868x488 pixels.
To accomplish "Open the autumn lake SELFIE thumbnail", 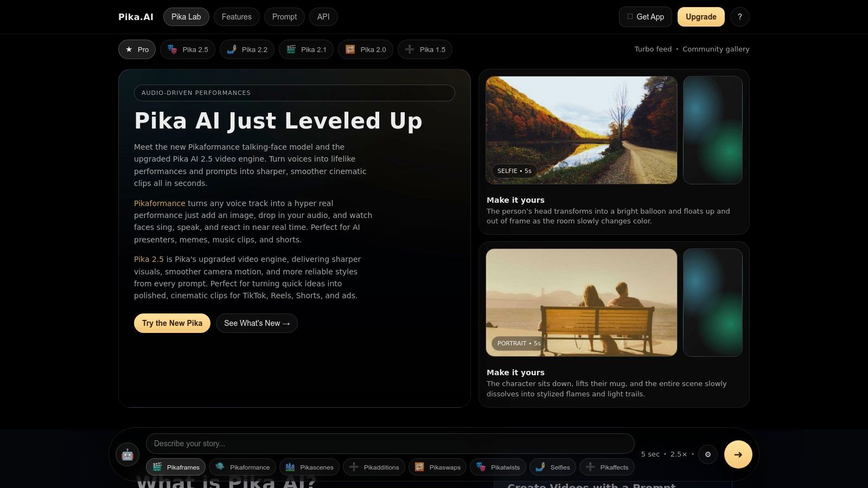I will click(x=582, y=130).
